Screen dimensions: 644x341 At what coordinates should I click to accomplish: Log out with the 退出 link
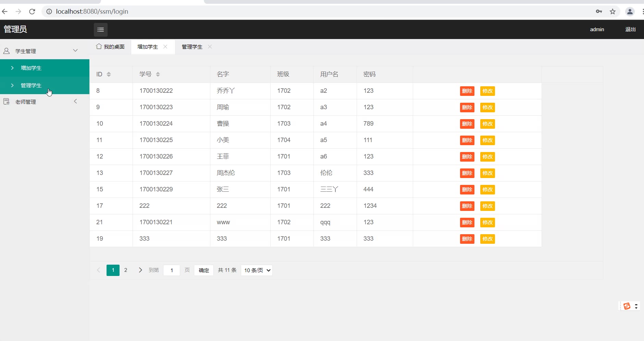pos(630,29)
